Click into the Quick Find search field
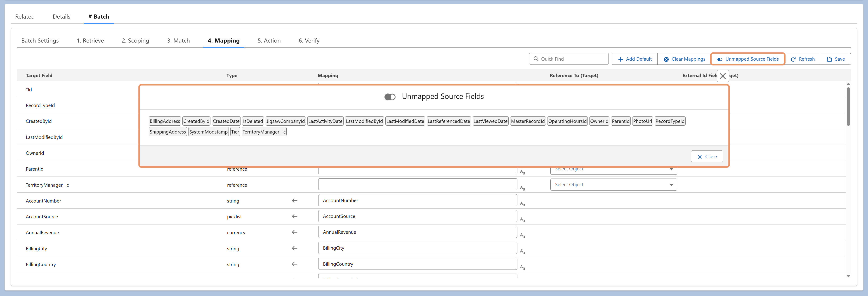This screenshot has height=296, width=868. [x=569, y=59]
